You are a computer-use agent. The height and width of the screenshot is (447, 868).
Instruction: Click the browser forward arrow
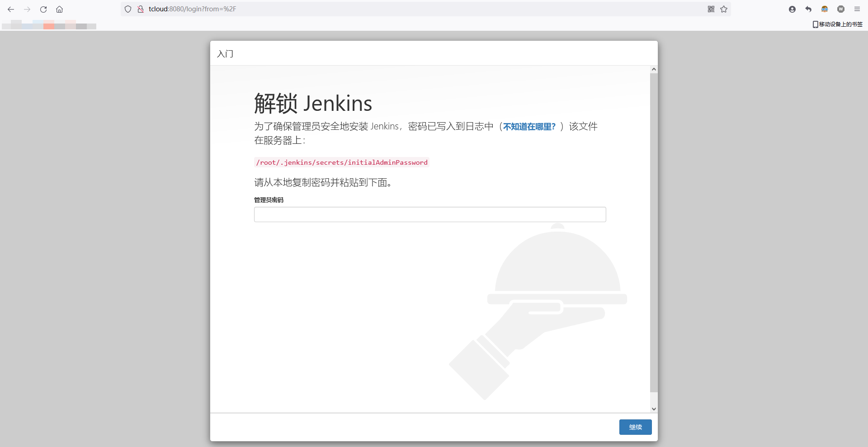[x=27, y=9]
